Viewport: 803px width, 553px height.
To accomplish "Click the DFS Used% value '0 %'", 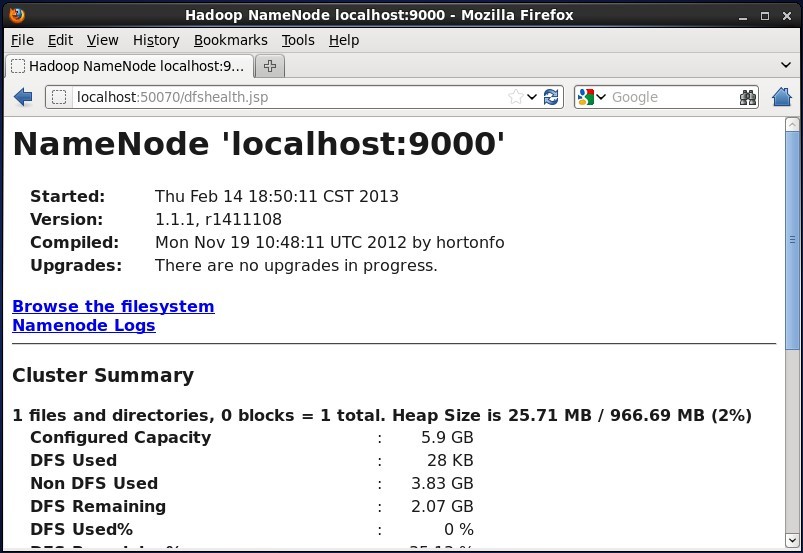I will pos(459,529).
